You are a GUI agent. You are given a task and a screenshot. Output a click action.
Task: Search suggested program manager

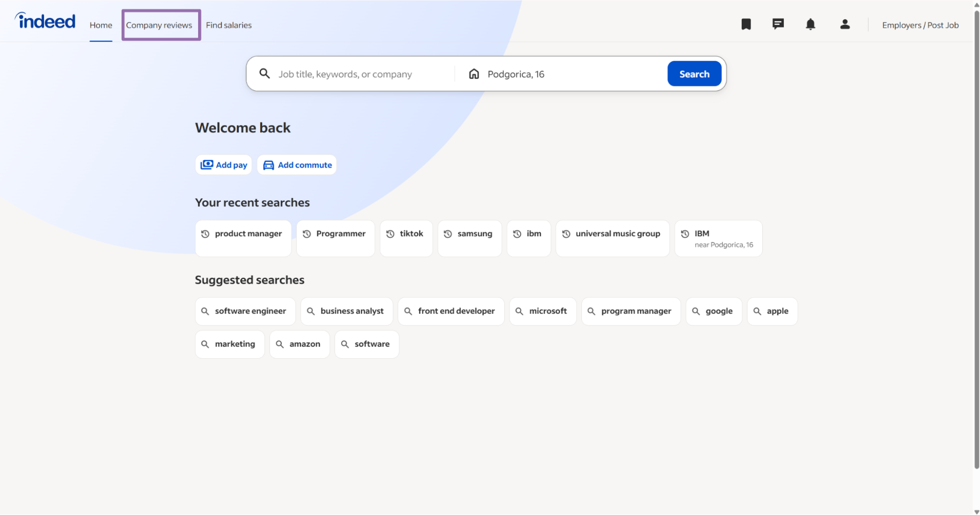coord(631,311)
